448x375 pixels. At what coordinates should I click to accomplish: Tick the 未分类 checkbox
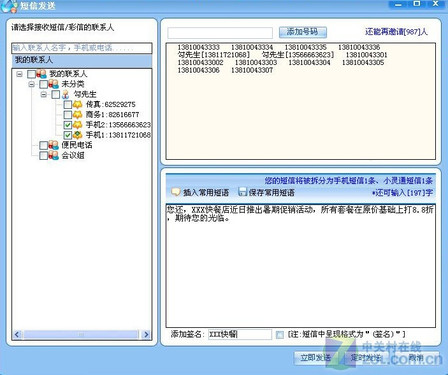pyautogui.click(x=44, y=84)
